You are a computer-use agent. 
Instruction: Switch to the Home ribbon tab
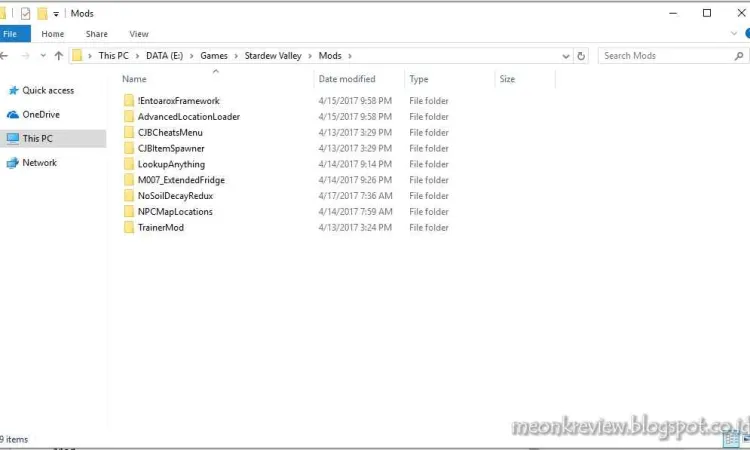tap(53, 34)
